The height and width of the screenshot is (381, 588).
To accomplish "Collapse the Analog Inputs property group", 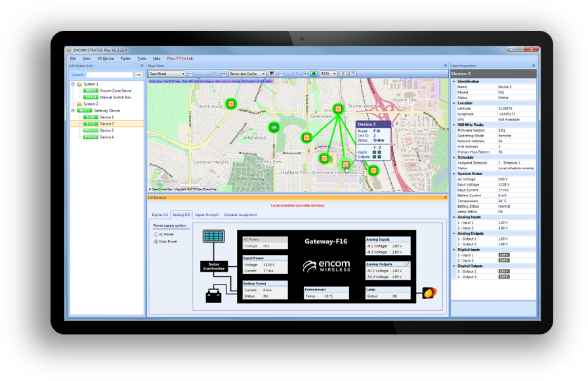I will point(453,217).
